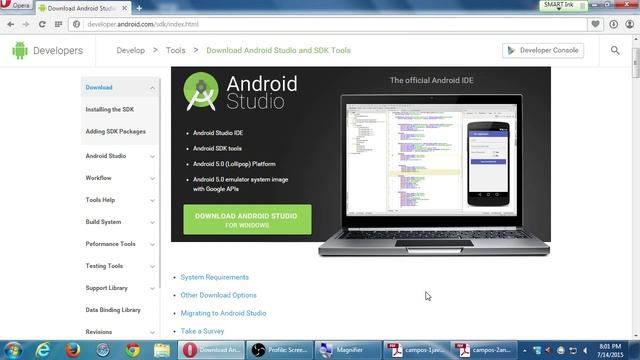640x360 pixels.
Task: Open Adding SDK Packages sidebar item
Action: [x=116, y=131]
